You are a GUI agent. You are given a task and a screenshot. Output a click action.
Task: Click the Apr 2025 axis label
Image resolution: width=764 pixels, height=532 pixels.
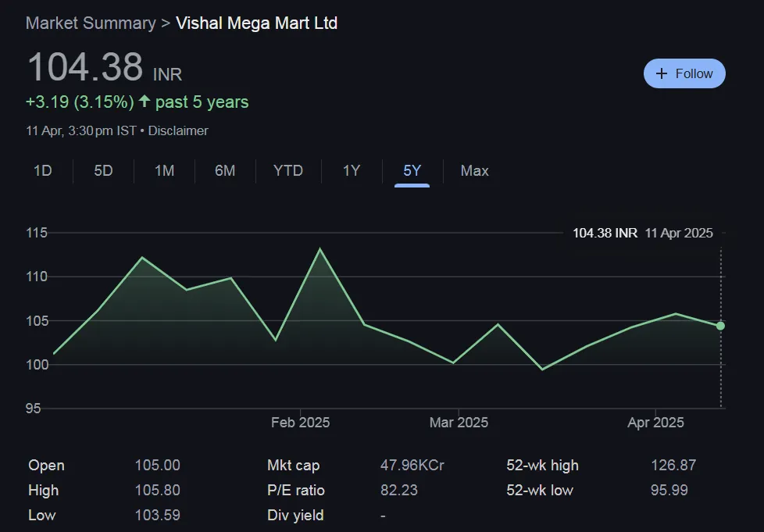pyautogui.click(x=655, y=423)
